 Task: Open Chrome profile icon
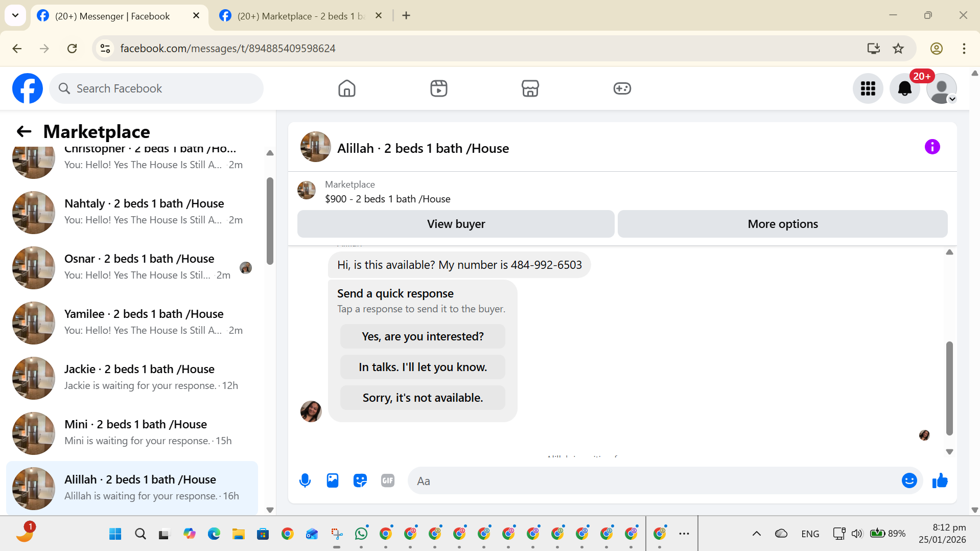pyautogui.click(x=937, y=49)
